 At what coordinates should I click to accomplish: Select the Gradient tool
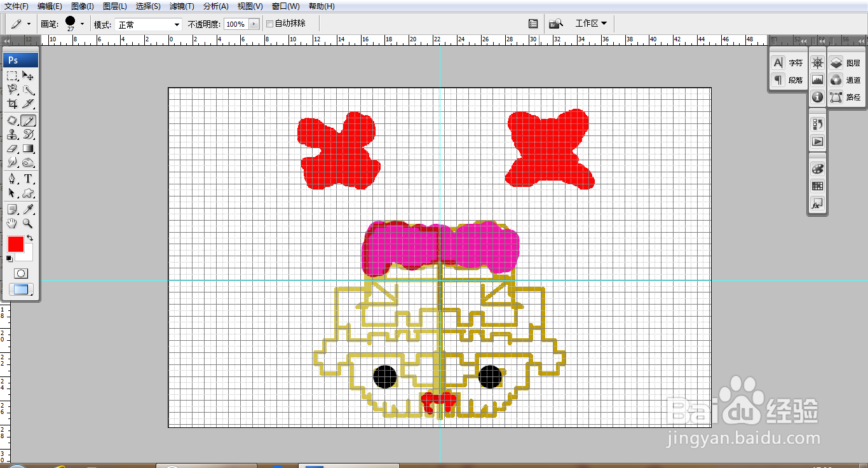pyautogui.click(x=28, y=149)
